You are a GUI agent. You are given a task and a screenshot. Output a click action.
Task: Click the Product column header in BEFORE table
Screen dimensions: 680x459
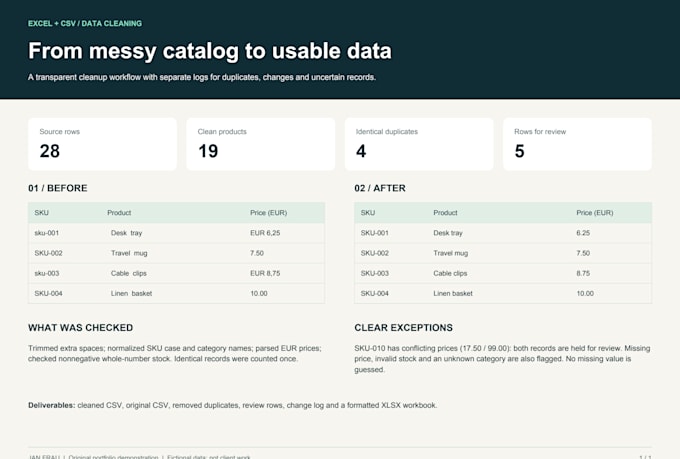coord(119,213)
